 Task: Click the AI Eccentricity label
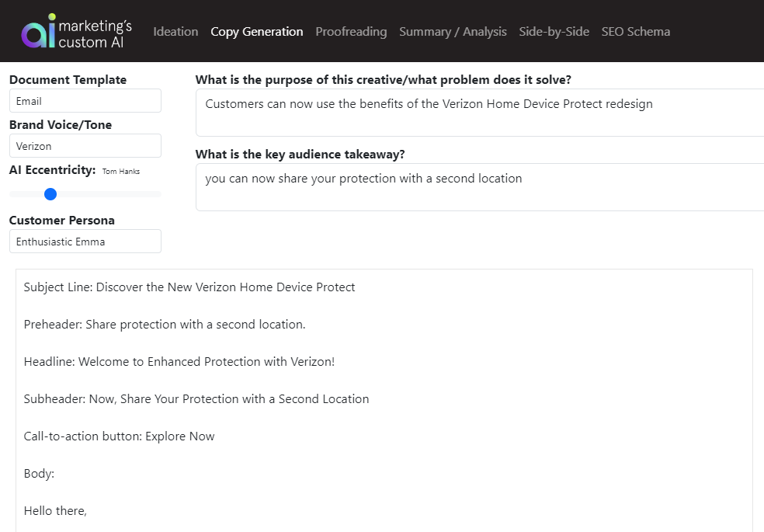pos(53,170)
